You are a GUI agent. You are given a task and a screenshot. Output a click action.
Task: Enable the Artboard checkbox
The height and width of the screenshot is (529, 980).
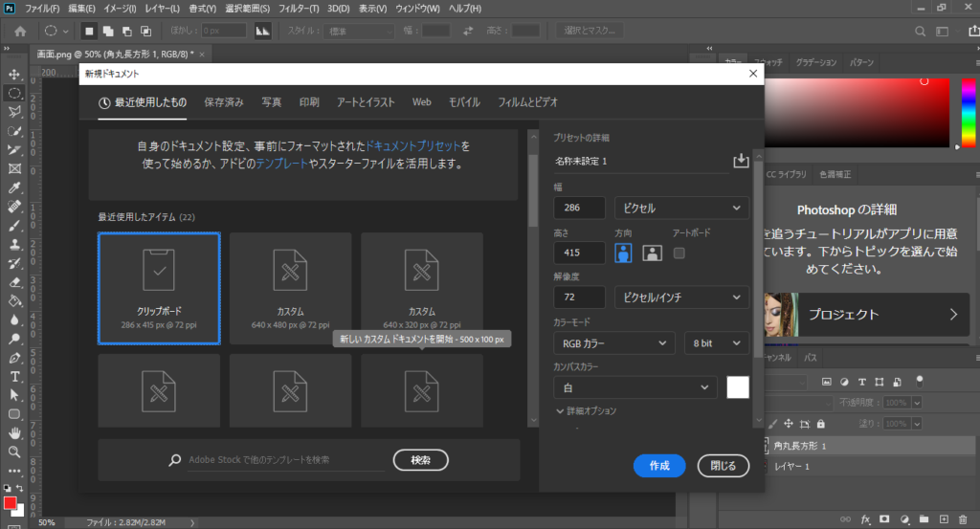click(679, 253)
